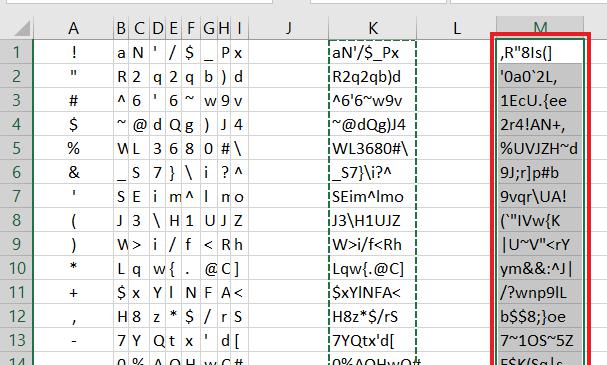607x365 pixels.
Task: Click cell C4 containing @ symbol
Action: point(139,124)
